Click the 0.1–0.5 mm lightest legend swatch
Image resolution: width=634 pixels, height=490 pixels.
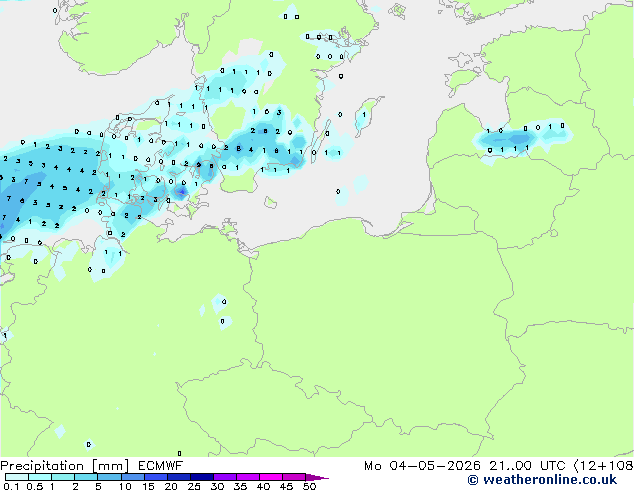point(17,477)
